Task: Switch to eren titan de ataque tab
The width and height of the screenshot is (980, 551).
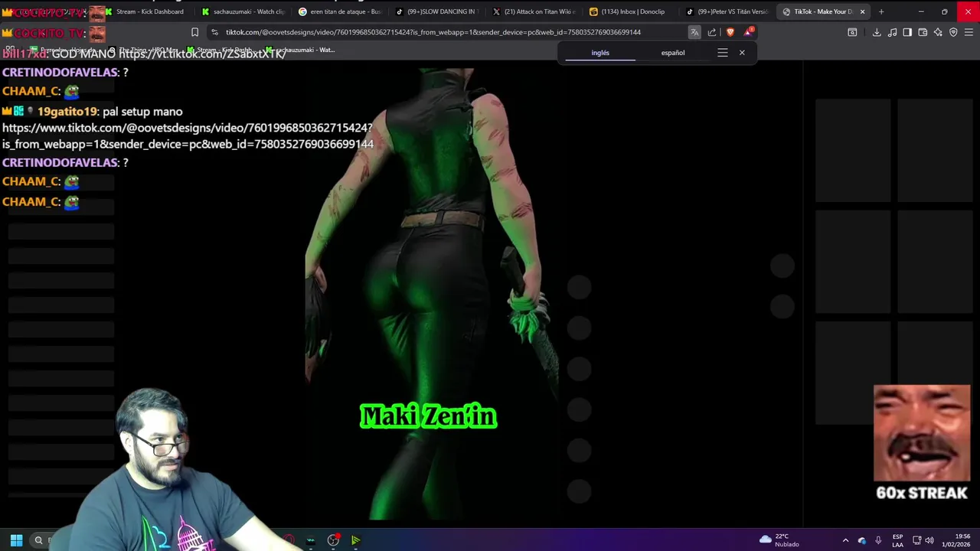Action: 340,11
